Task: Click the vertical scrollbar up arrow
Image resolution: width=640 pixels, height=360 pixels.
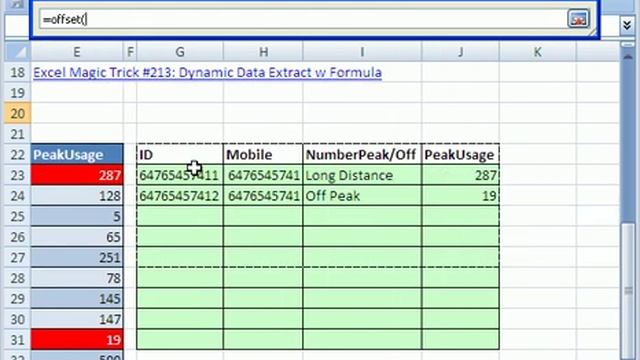Action: tap(628, 56)
